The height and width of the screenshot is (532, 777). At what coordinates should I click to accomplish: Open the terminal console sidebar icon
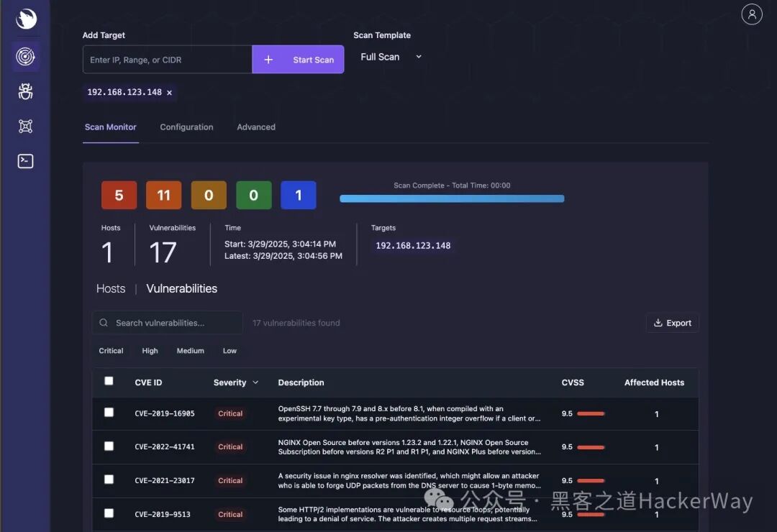point(25,161)
